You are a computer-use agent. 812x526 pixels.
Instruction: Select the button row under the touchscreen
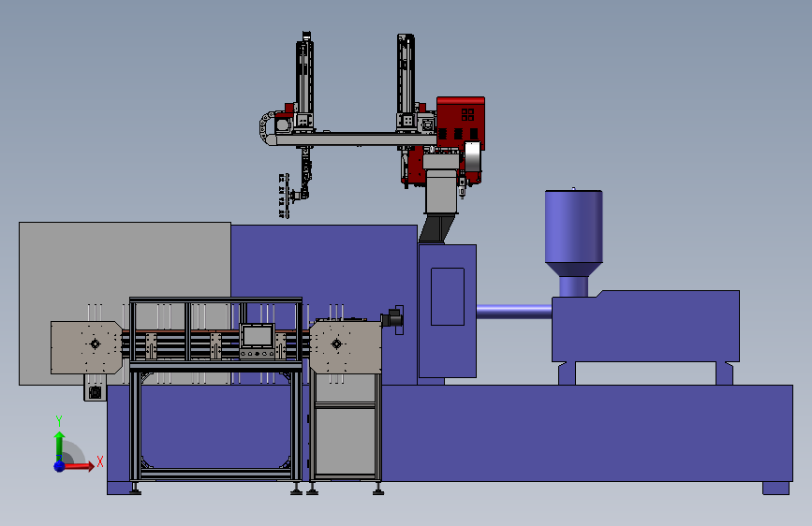click(258, 354)
